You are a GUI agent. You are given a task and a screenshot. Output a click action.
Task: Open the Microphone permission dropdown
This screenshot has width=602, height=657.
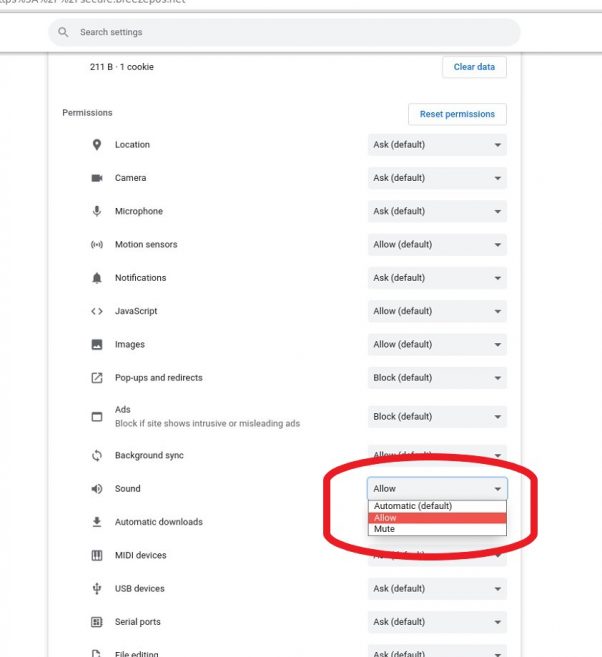pos(437,211)
